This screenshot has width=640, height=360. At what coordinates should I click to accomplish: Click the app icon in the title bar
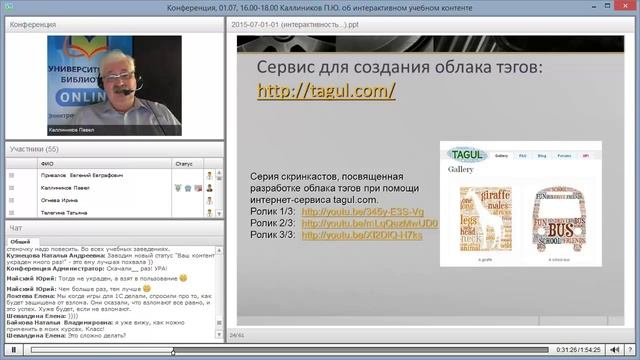[x=8, y=7]
